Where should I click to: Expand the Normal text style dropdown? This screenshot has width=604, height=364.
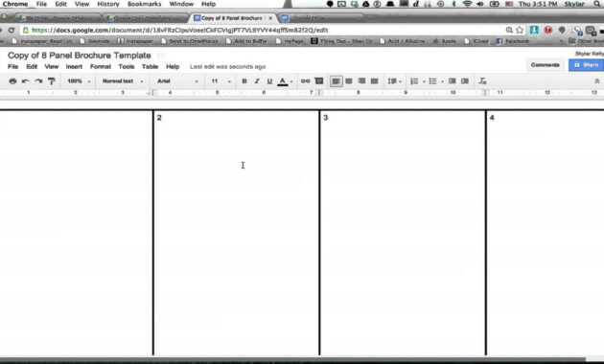pos(123,81)
